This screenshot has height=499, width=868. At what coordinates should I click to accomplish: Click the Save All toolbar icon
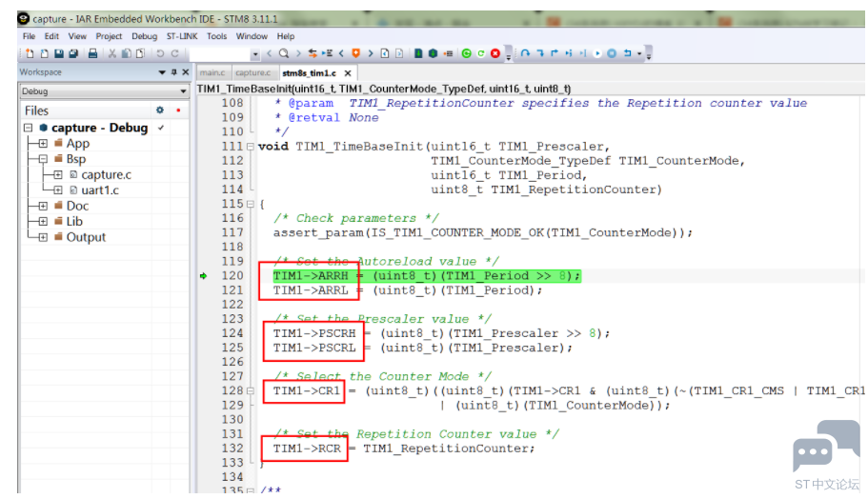73,53
